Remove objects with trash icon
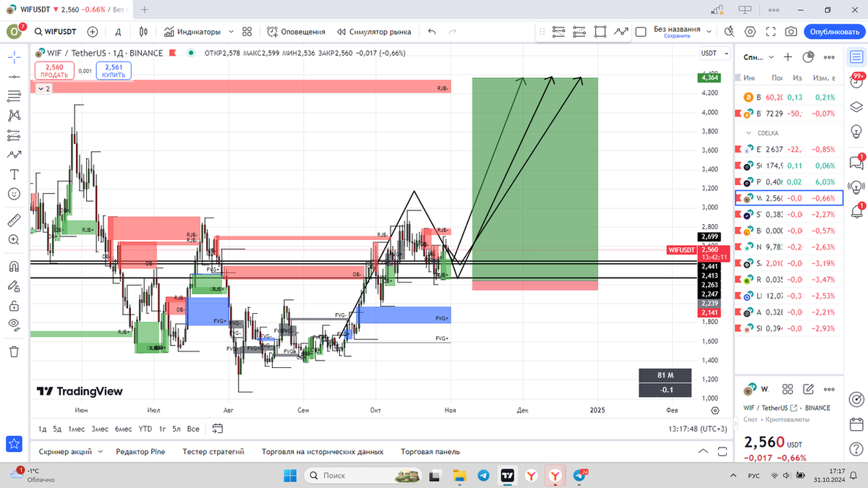This screenshot has height=488, width=868. pyautogui.click(x=14, y=351)
